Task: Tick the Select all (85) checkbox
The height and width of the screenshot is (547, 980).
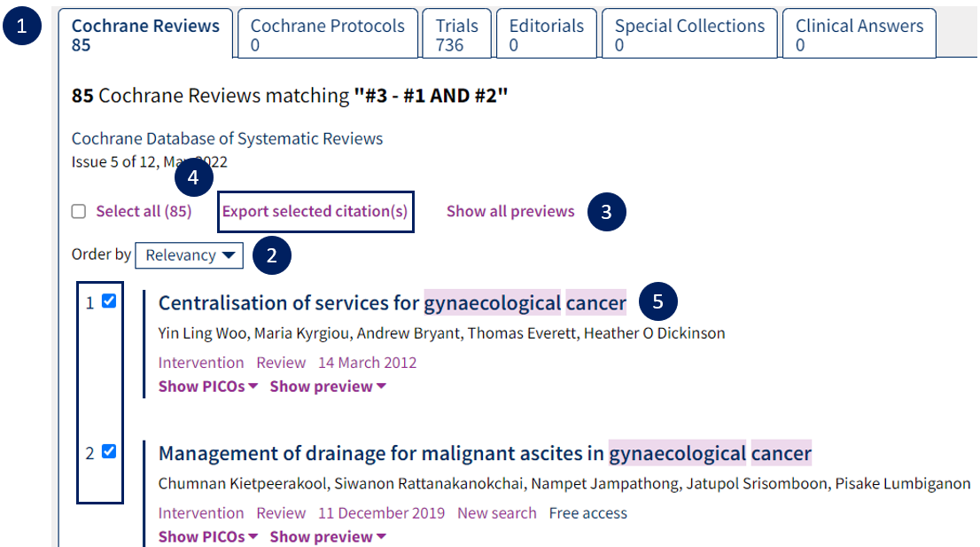Action: pos(79,211)
